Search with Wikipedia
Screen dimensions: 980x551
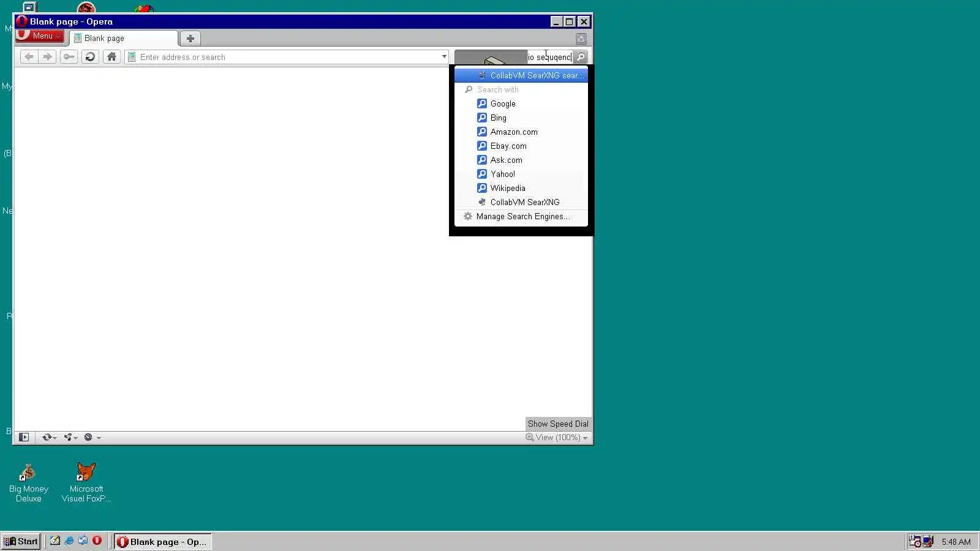click(x=521, y=188)
